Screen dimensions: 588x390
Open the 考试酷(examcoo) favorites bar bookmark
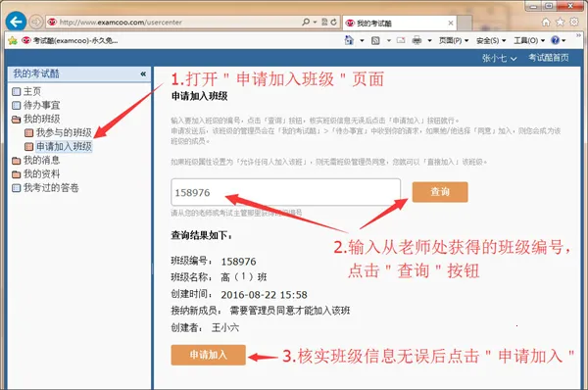(70, 40)
